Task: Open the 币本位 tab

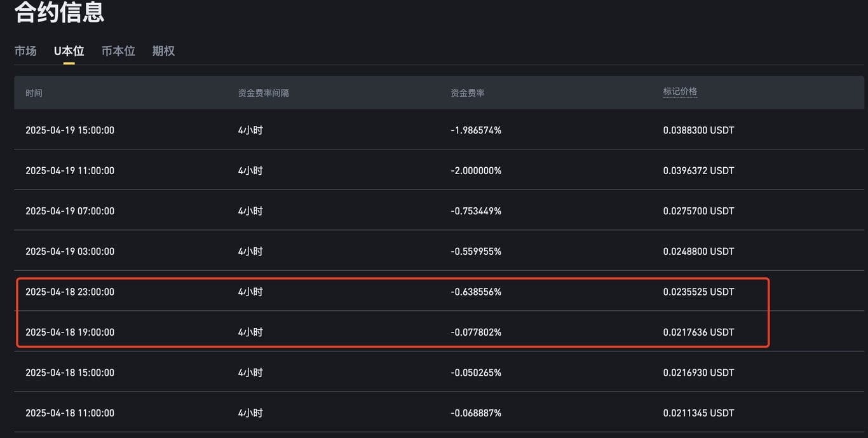Action: tap(118, 51)
